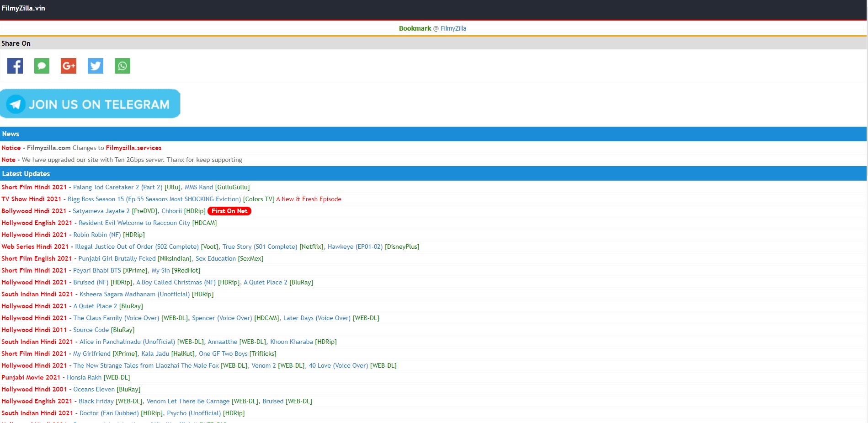This screenshot has height=423, width=868.
Task: Open A Quiet Place 2 in Bruised row
Action: click(266, 282)
